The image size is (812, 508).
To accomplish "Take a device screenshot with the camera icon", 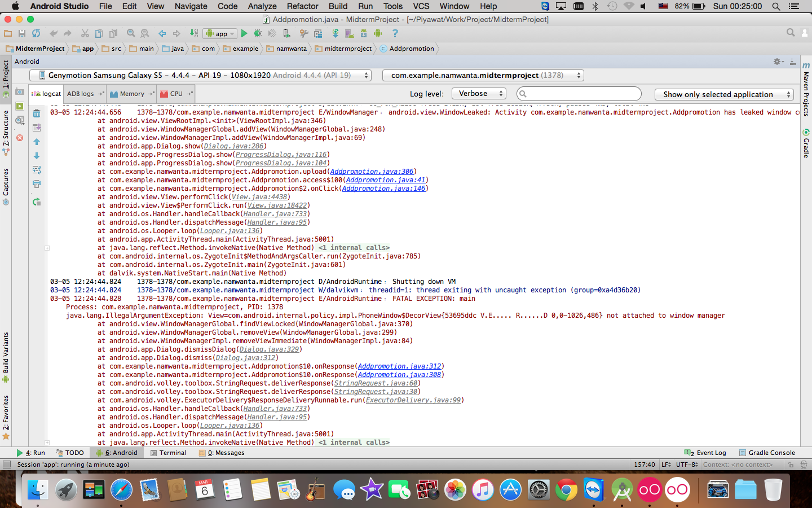I will (20, 92).
